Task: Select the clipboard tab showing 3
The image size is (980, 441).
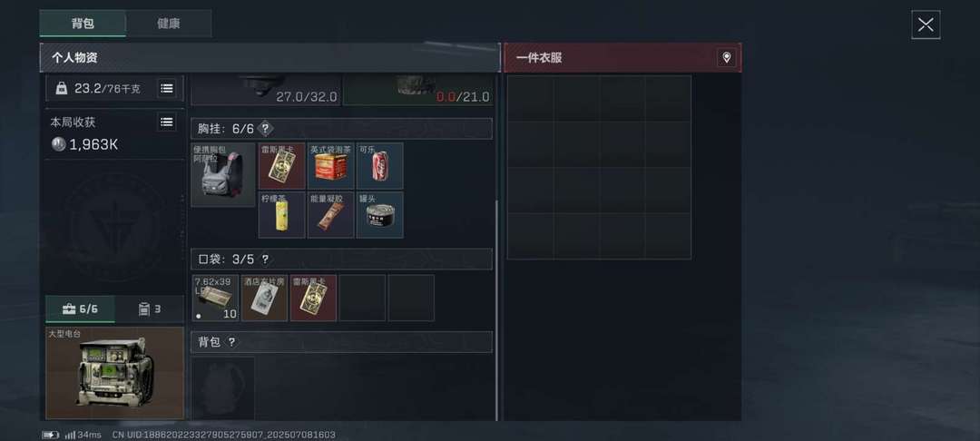Action: (150, 309)
